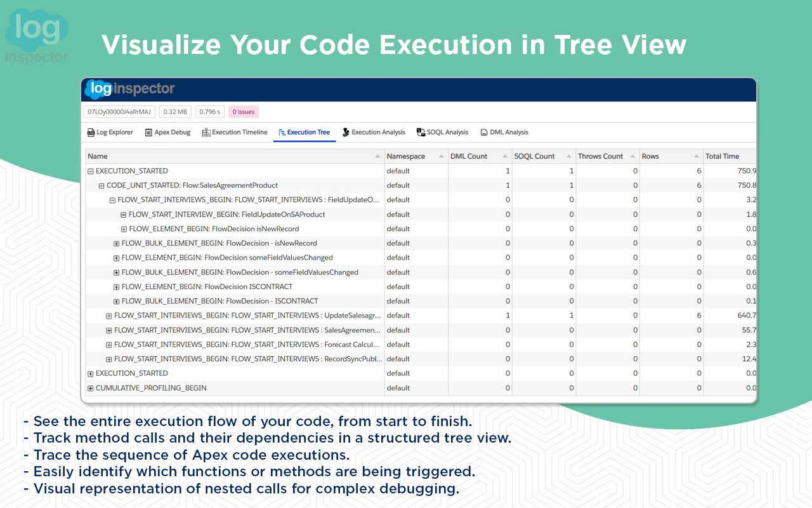The image size is (812, 508).
Task: Collapse the first EXECUTION_STARTED node
Action: coord(90,171)
